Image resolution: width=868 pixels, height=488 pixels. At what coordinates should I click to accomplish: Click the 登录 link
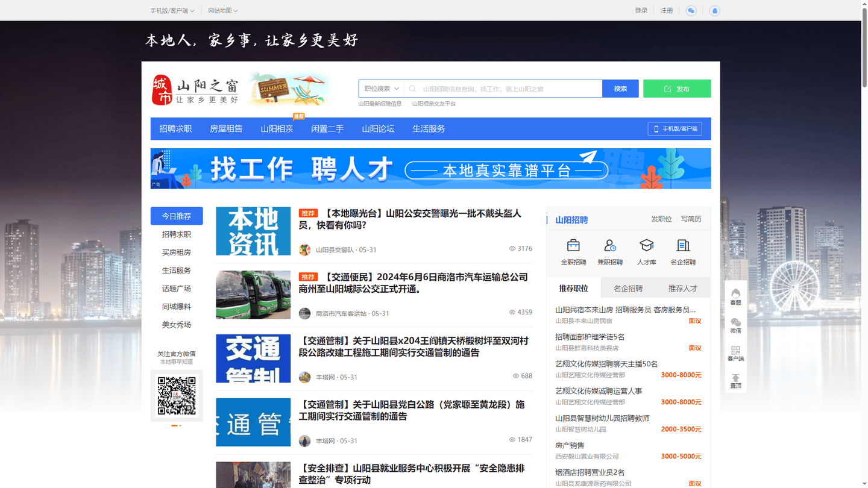(x=641, y=11)
